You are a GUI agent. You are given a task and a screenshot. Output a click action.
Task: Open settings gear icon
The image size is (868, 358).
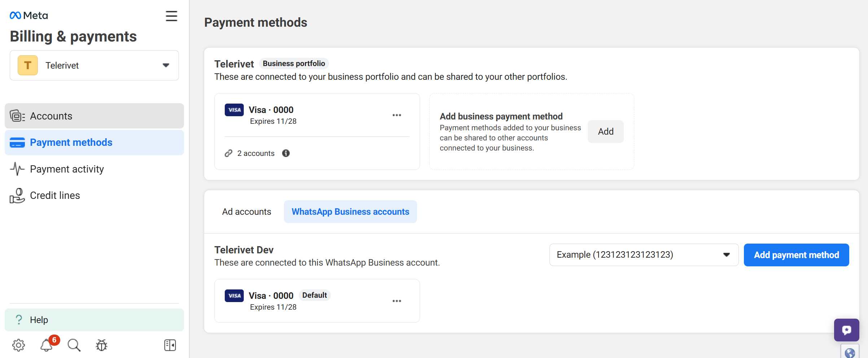coord(19,345)
